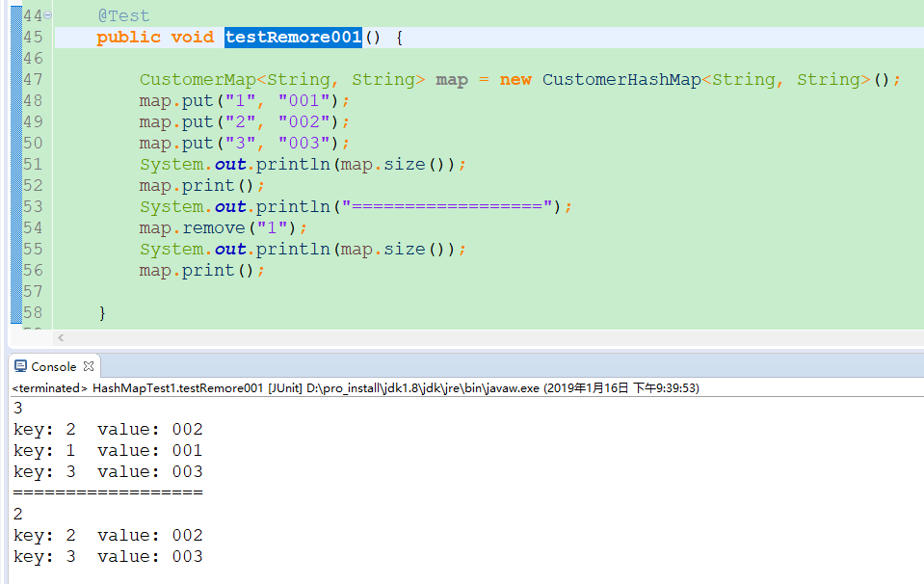Click last console line 'key: 3 value: 003'
The width and height of the screenshot is (924, 584).
(108, 557)
